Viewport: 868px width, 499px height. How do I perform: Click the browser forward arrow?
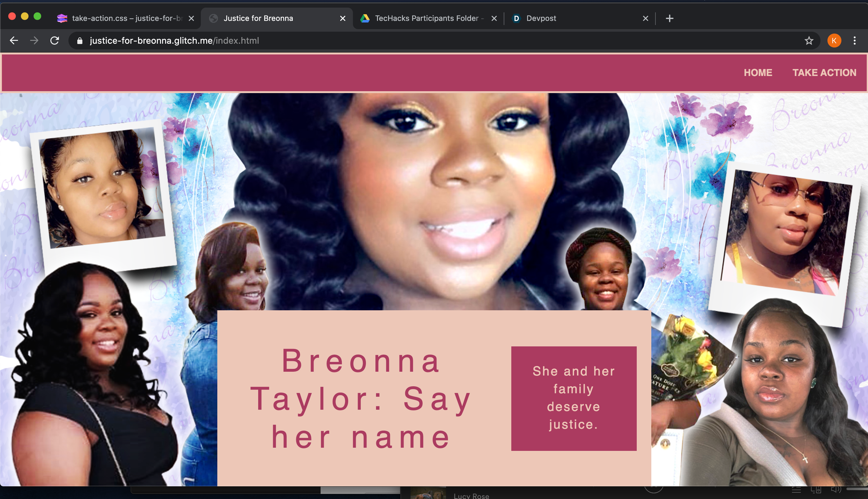coord(34,41)
